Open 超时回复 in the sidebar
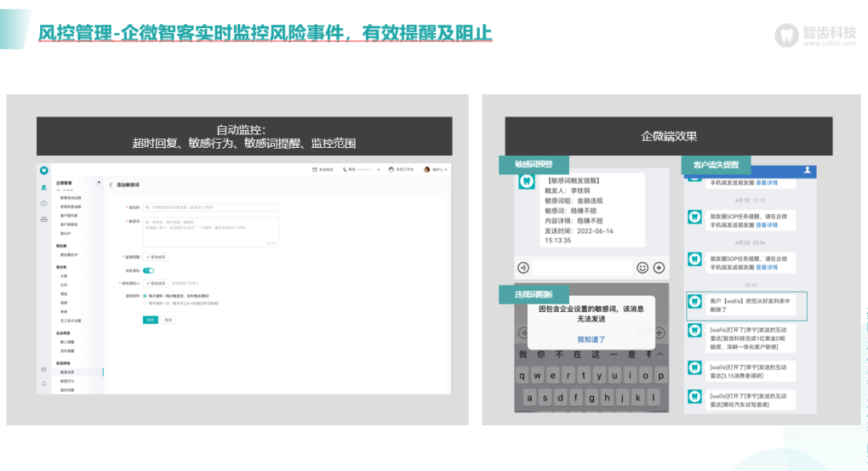 67,390
